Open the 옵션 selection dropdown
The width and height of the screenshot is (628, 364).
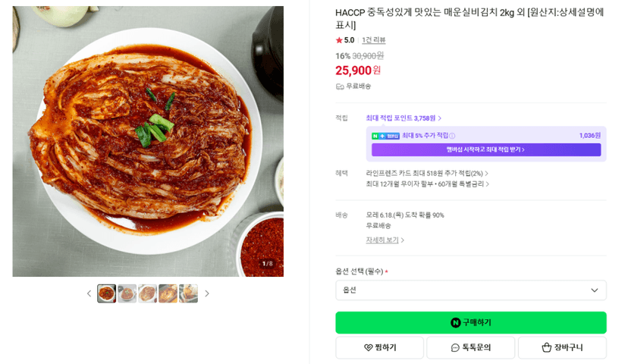[x=471, y=290]
